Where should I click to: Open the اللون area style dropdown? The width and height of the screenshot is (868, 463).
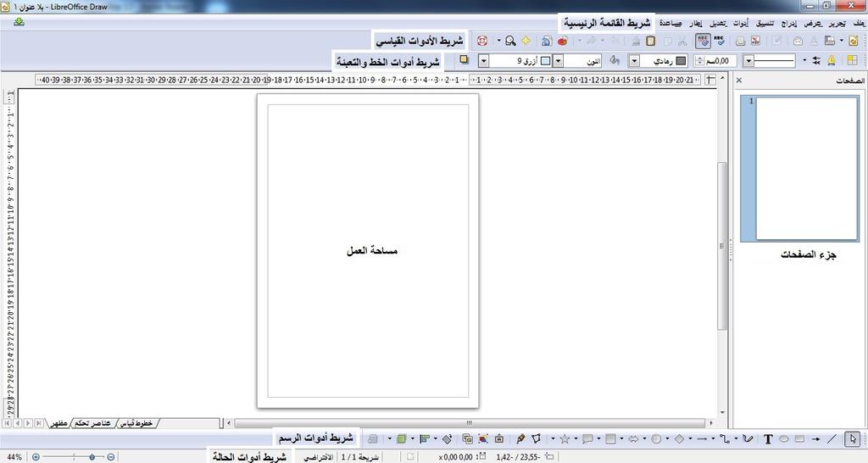(x=558, y=60)
